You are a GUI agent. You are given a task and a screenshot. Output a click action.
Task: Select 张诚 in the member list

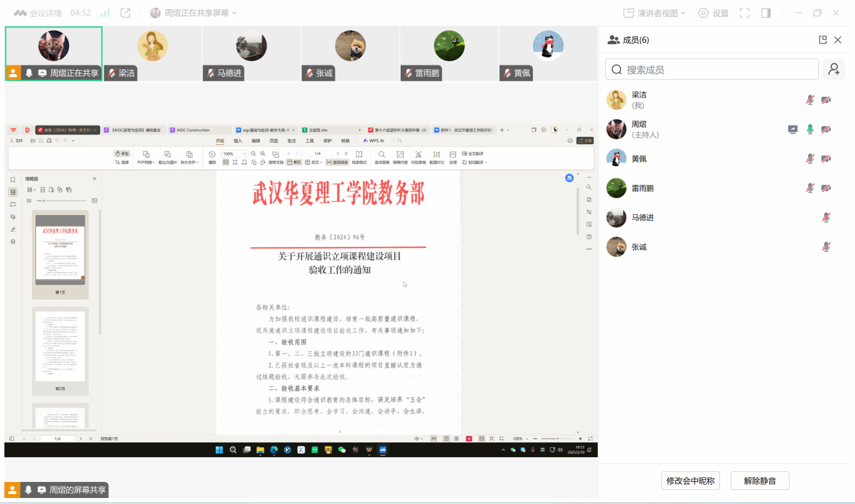click(639, 247)
